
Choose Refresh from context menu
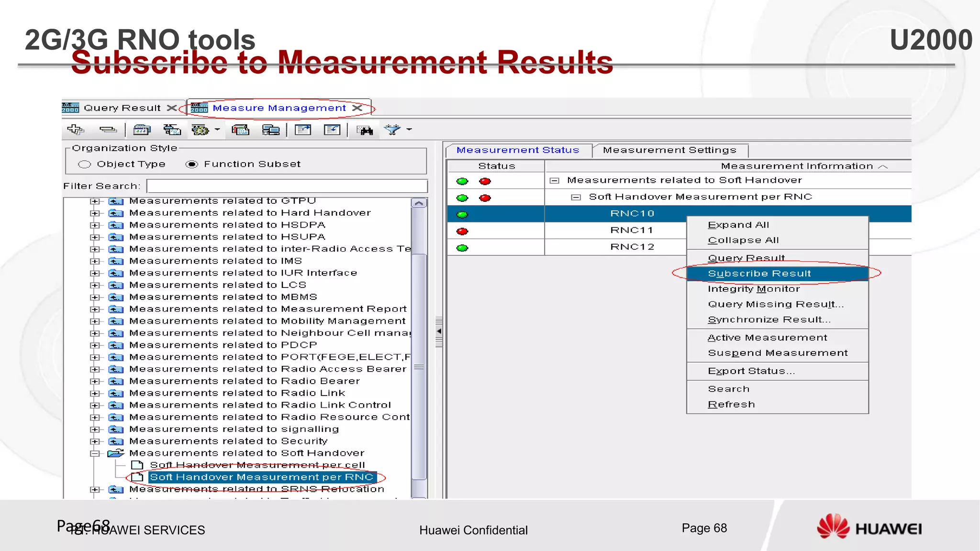(777, 405)
